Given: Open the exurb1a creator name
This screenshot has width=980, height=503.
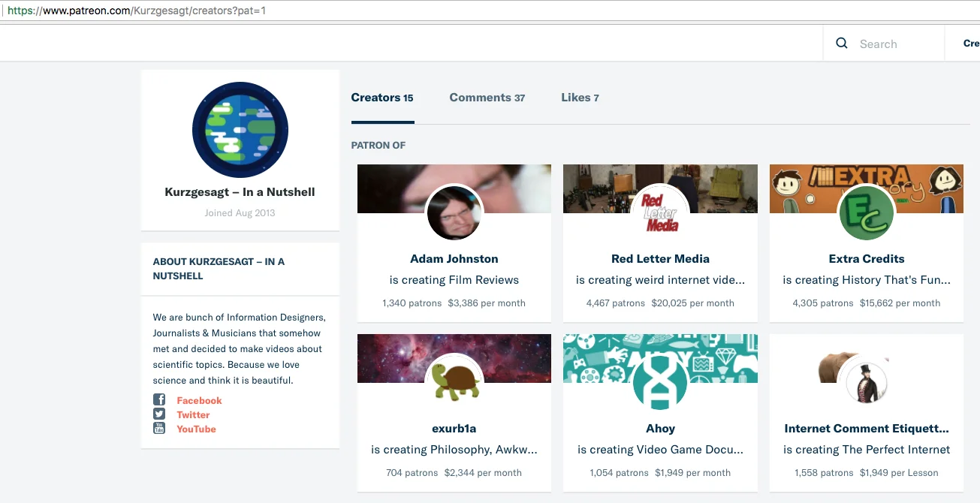Looking at the screenshot, I should [x=454, y=429].
